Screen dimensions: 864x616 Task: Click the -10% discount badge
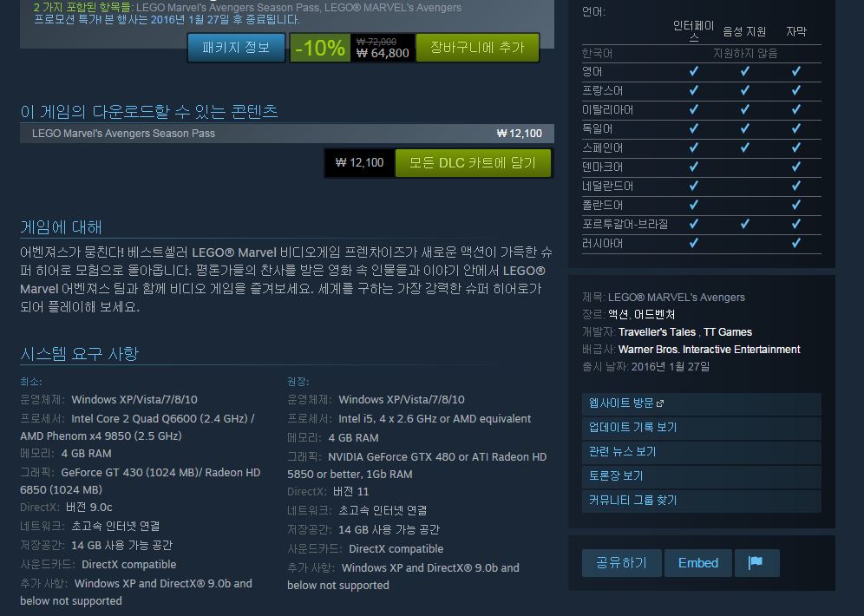pos(320,48)
